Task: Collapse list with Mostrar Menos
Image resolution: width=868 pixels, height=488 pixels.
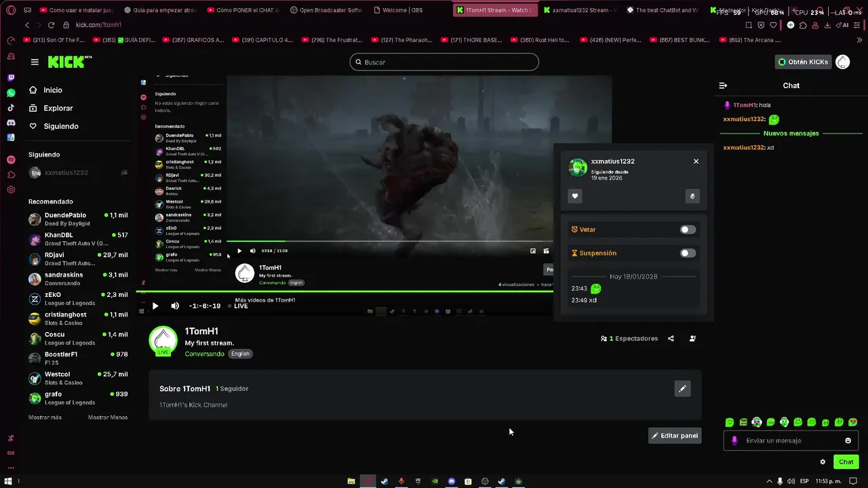Action: 108,418
